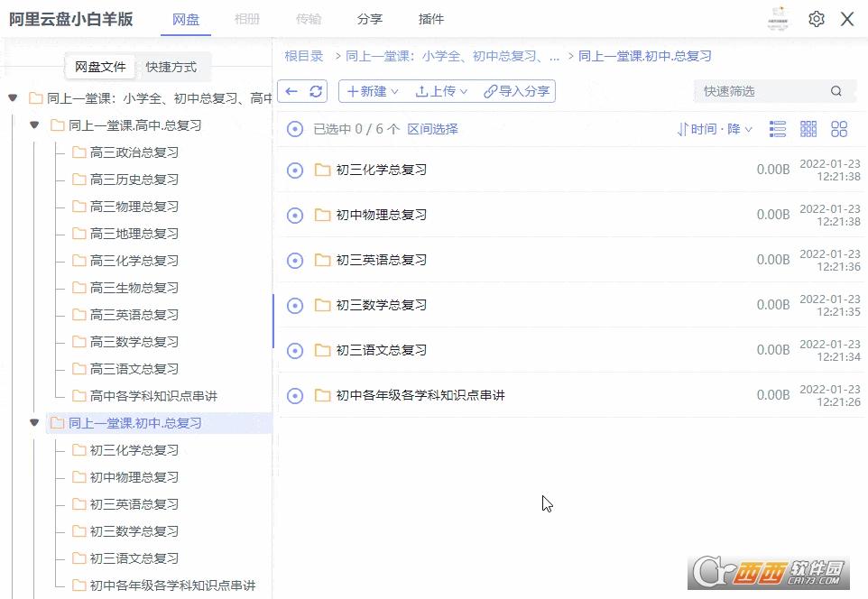Click folder icon of 初中物理总复习 in file list
This screenshot has width=868, height=599.
[x=322, y=215]
